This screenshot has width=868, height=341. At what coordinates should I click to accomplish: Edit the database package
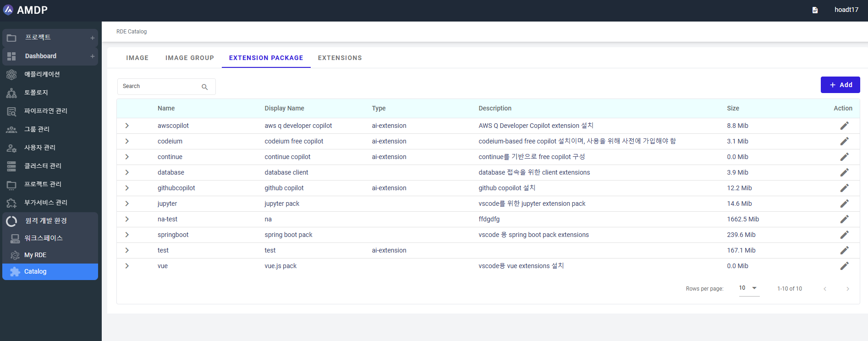tap(844, 172)
